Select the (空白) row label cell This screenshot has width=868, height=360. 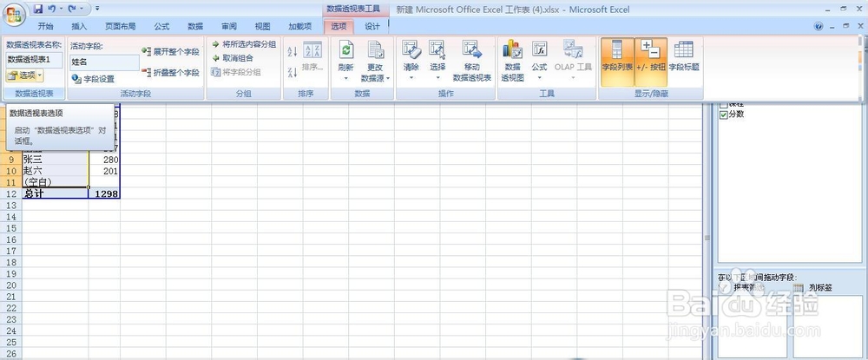point(56,182)
